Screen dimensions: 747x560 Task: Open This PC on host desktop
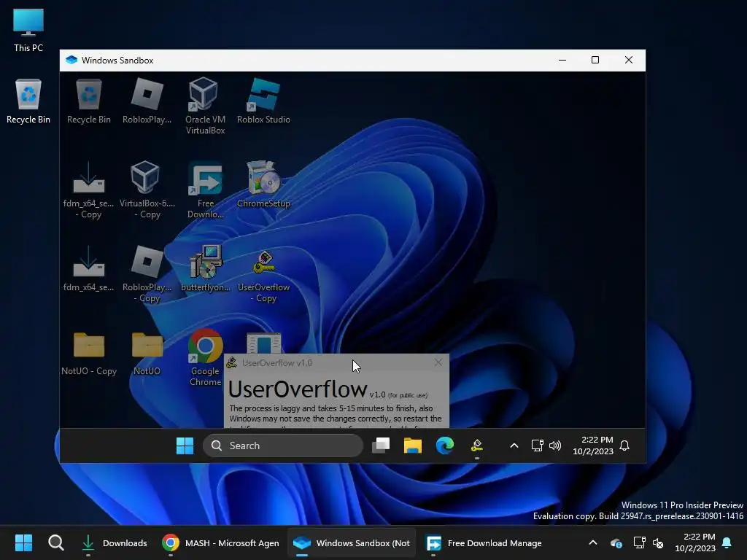pos(28,30)
